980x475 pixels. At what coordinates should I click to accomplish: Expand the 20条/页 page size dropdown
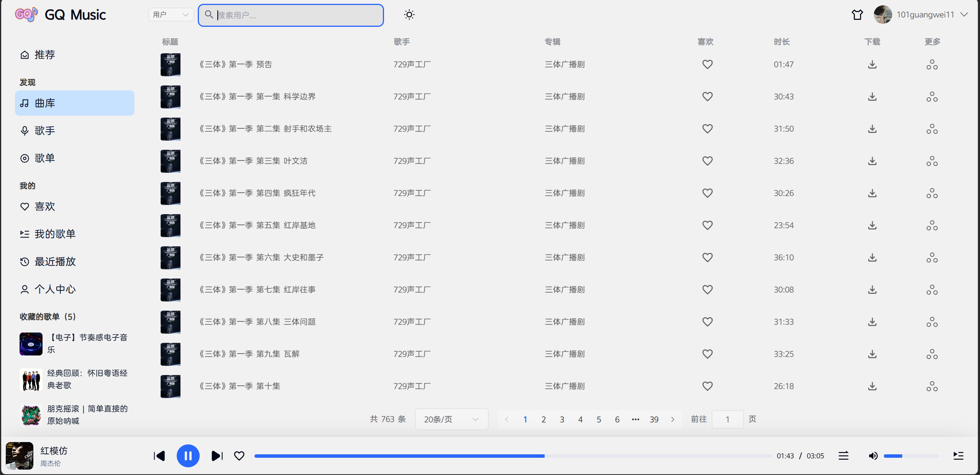click(451, 419)
